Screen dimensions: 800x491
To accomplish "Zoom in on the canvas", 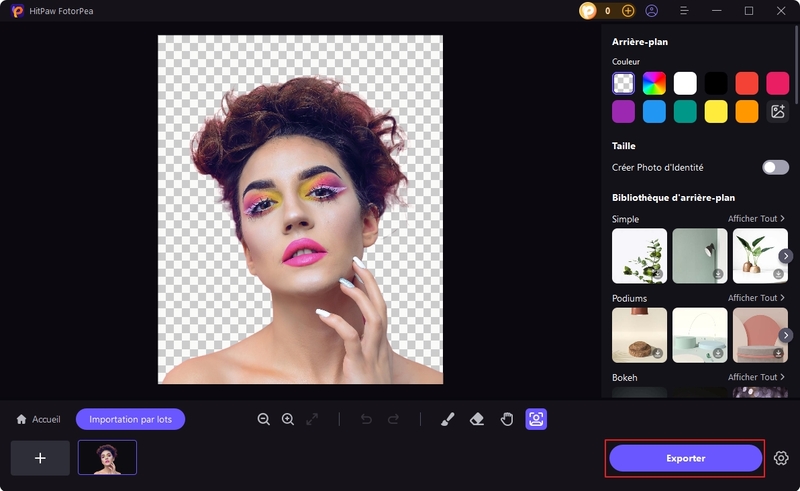I will 288,419.
